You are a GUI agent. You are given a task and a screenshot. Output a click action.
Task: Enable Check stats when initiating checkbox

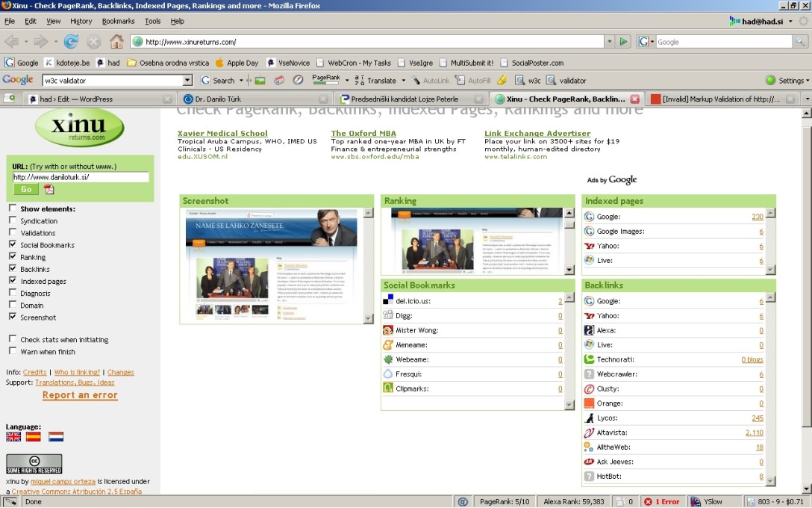[13, 338]
